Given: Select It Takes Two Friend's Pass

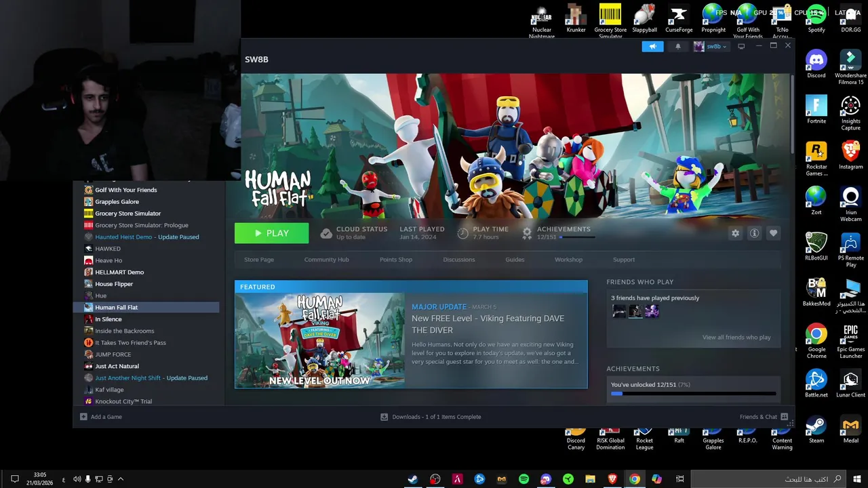Looking at the screenshot, I should 125,343.
